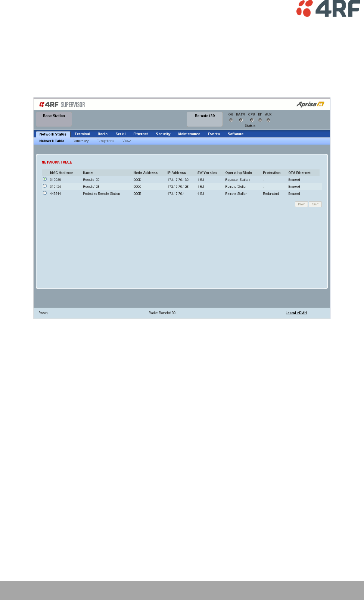
Task: Click node address 000E
Action: coord(137,194)
